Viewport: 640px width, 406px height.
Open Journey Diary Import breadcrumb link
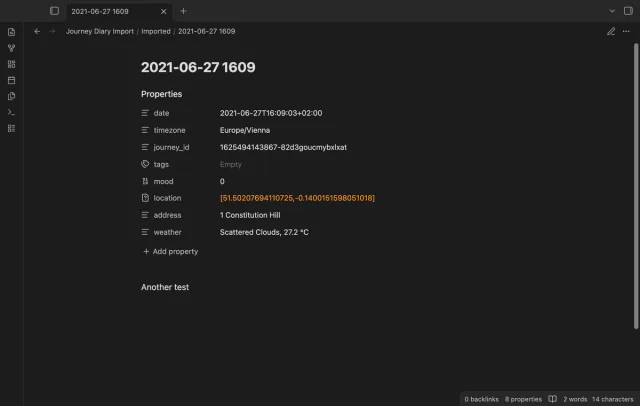click(100, 31)
